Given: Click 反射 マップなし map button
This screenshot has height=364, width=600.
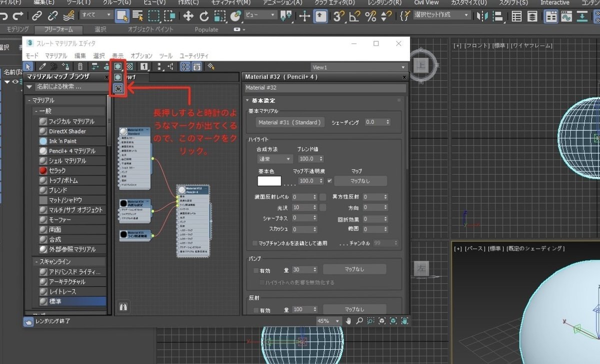Looking at the screenshot, I should point(354,310).
